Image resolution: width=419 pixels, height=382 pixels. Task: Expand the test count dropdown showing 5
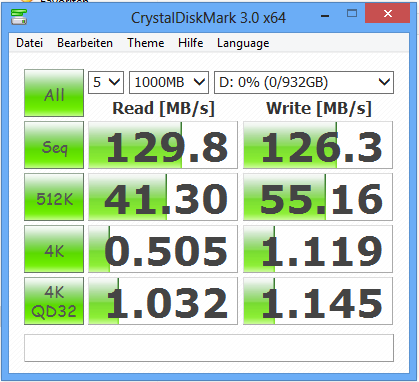(x=106, y=82)
